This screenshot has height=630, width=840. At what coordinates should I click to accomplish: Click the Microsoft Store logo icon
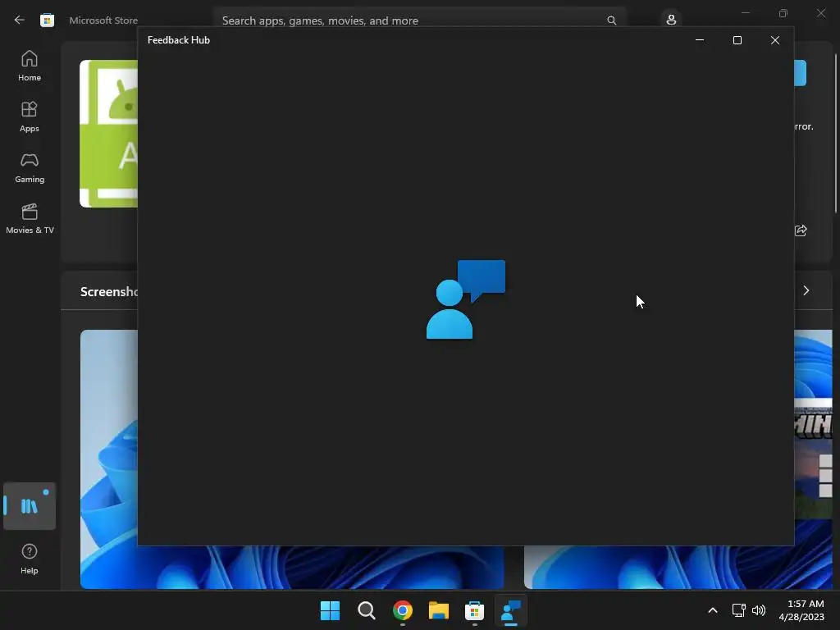(47, 21)
